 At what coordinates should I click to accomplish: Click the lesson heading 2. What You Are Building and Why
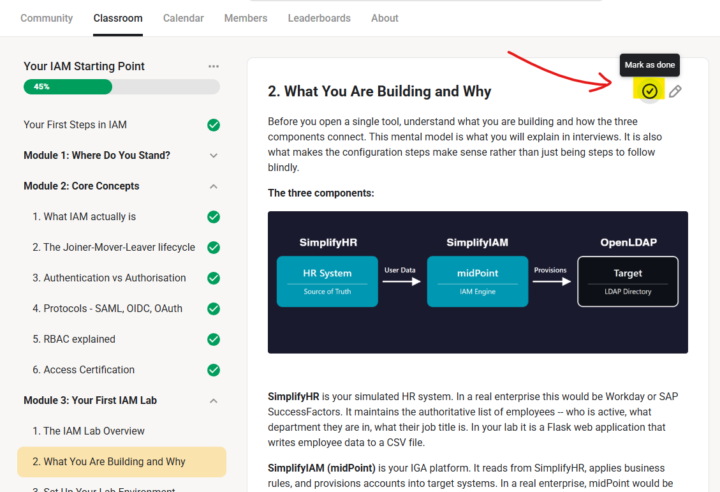click(379, 91)
